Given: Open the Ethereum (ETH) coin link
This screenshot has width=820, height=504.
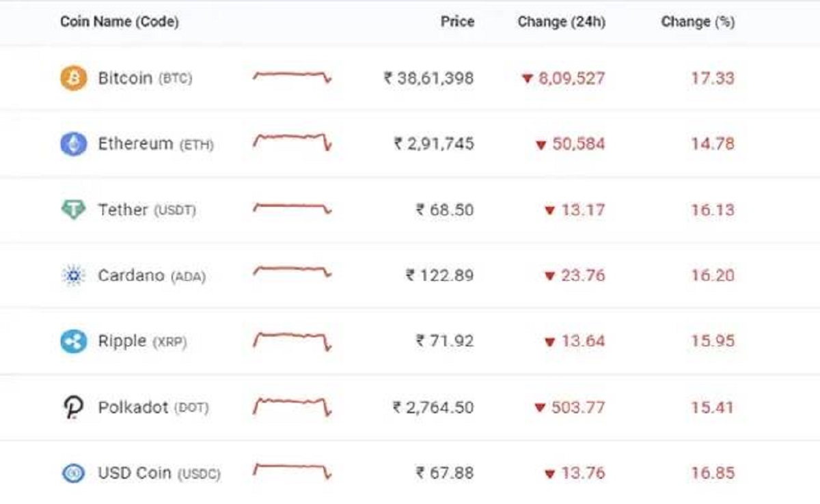Looking at the screenshot, I should [x=156, y=143].
